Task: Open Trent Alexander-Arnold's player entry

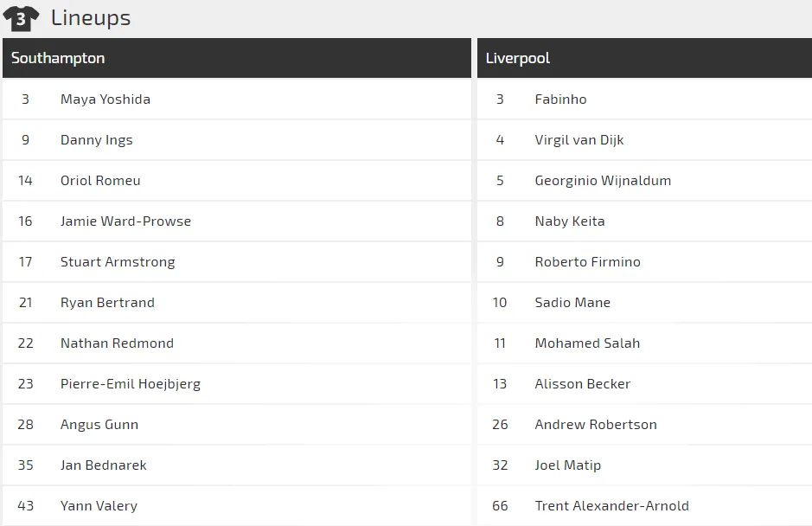Action: 612,506
